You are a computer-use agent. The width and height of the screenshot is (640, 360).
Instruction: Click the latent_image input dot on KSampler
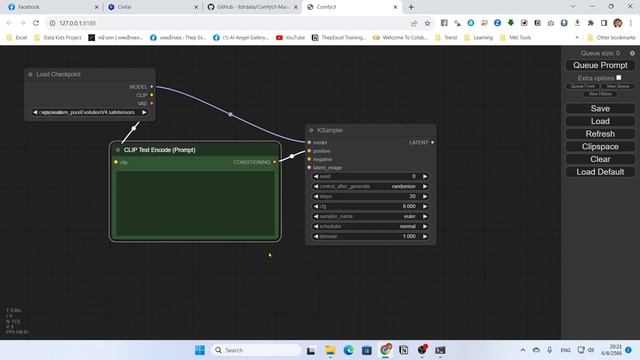309,167
